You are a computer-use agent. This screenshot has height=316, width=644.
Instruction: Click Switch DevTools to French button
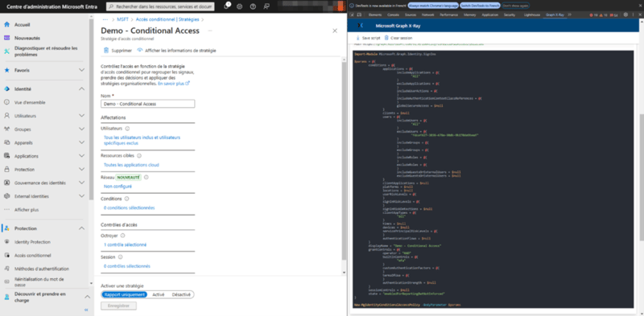[x=480, y=6]
